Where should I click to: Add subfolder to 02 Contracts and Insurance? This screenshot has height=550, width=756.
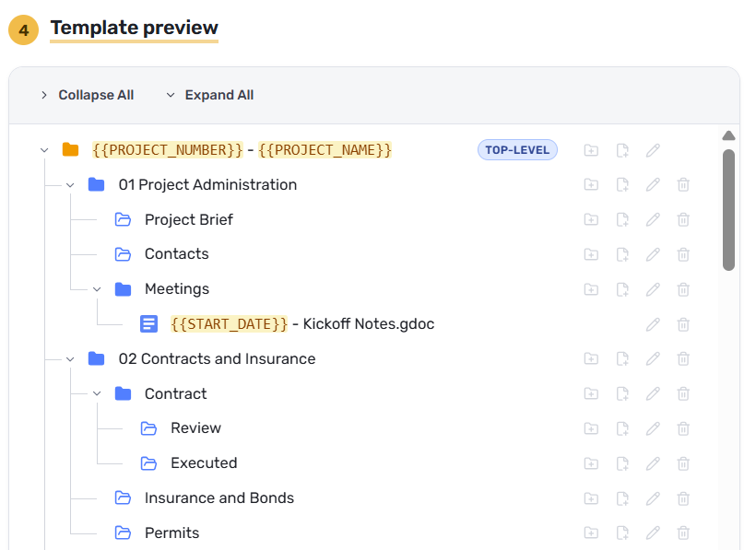point(591,358)
